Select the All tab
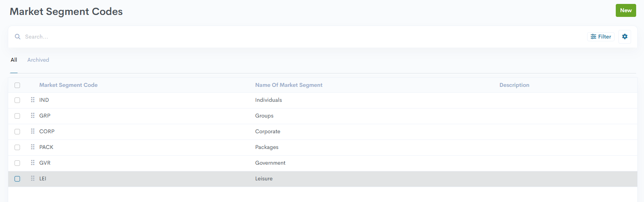The image size is (644, 202). (x=14, y=60)
